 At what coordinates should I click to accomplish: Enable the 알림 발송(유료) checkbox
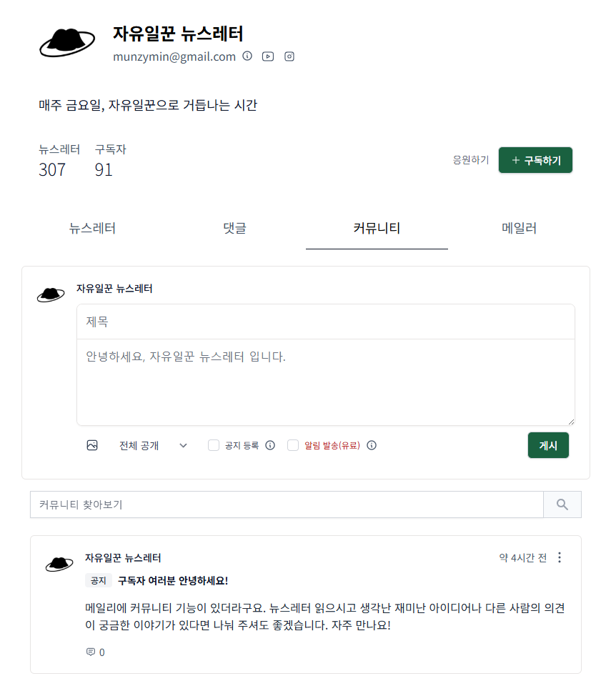pos(293,445)
